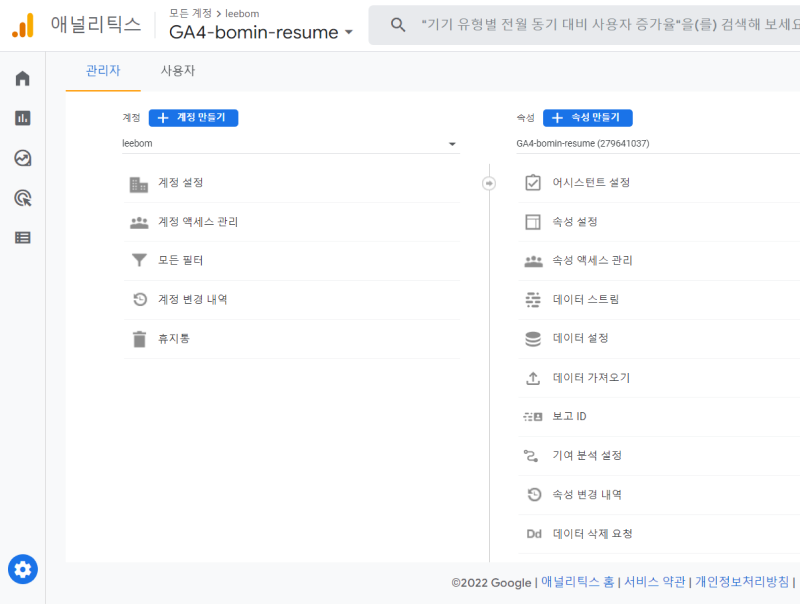Click the blue admin gear icon
This screenshot has height=604, width=800.
(23, 569)
